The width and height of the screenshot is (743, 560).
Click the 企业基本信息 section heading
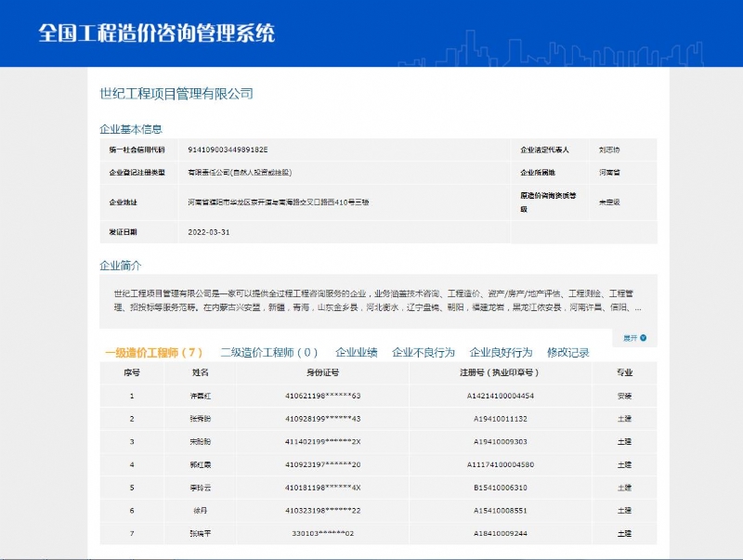point(131,129)
